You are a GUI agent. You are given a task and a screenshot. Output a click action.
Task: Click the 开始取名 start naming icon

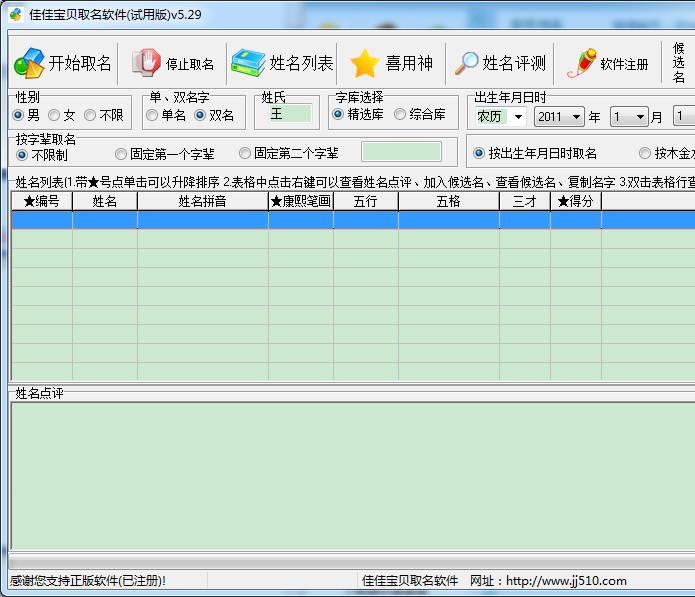point(29,63)
